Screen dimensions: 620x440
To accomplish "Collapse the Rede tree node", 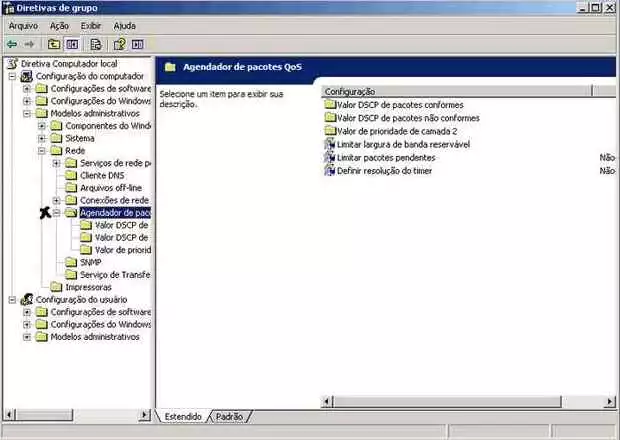I will (42, 151).
